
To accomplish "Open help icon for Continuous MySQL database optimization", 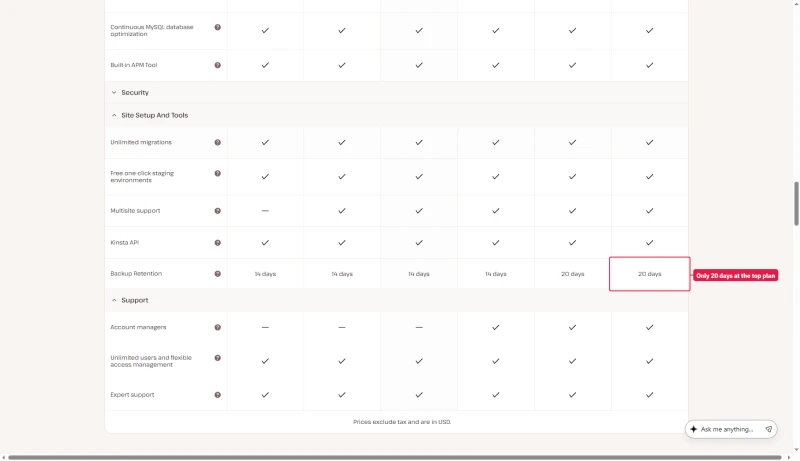I will pos(217,28).
